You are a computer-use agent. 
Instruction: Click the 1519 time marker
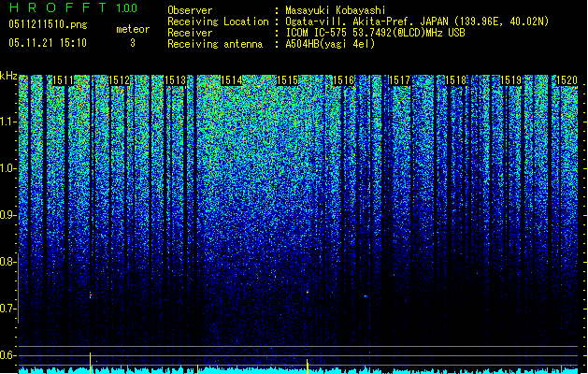511,80
